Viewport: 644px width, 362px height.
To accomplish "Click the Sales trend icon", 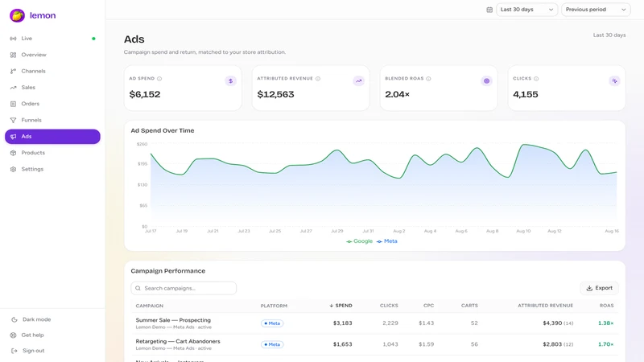I will pyautogui.click(x=13, y=88).
